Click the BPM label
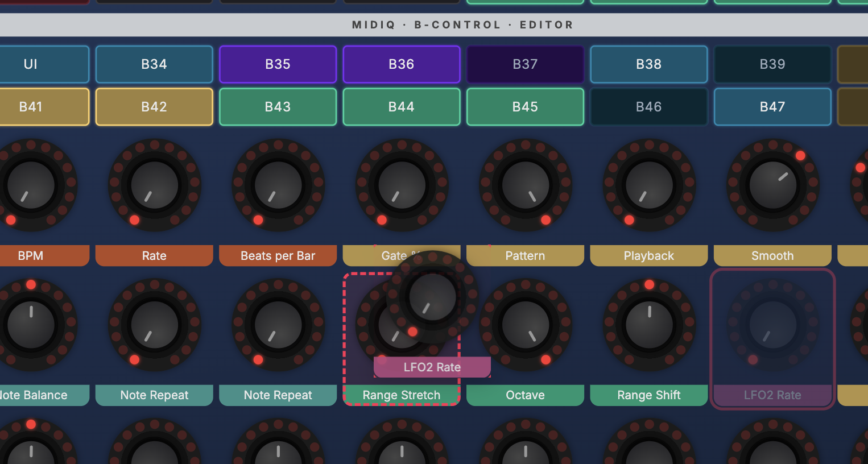This screenshot has height=464, width=868. pos(31,256)
